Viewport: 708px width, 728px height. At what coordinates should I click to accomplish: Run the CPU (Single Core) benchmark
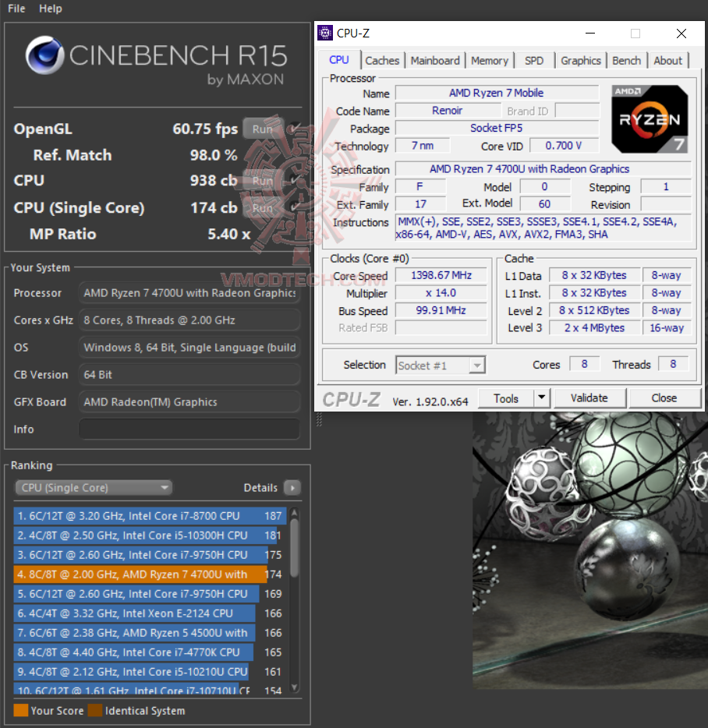(x=263, y=208)
